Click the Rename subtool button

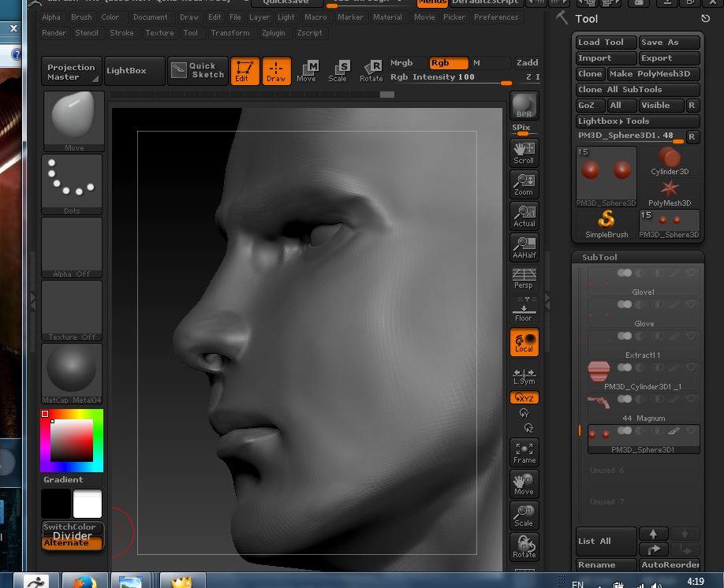click(x=606, y=565)
